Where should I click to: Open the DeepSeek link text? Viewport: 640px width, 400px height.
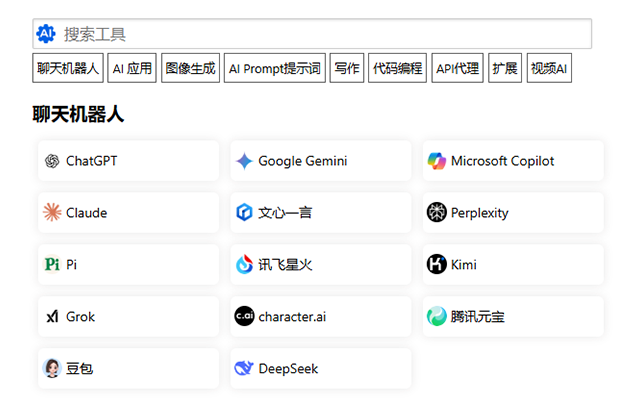click(x=288, y=369)
